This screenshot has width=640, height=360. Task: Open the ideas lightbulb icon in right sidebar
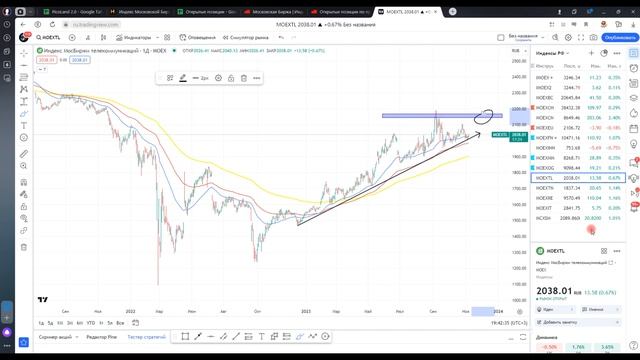(x=633, y=144)
